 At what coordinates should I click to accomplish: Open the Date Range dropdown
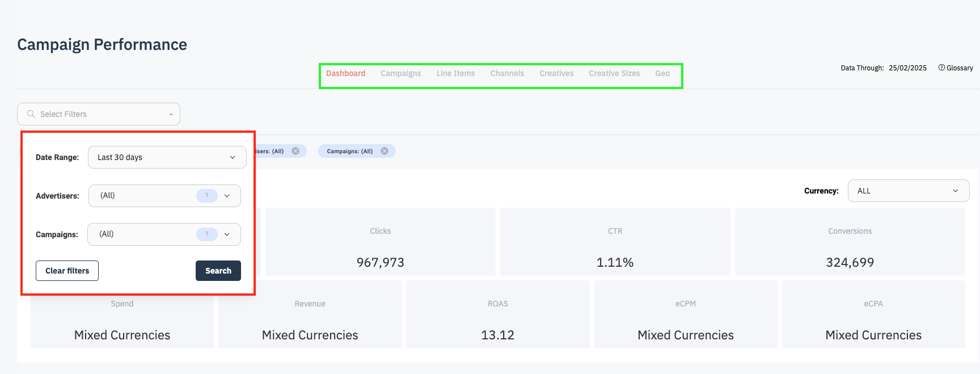(x=167, y=157)
